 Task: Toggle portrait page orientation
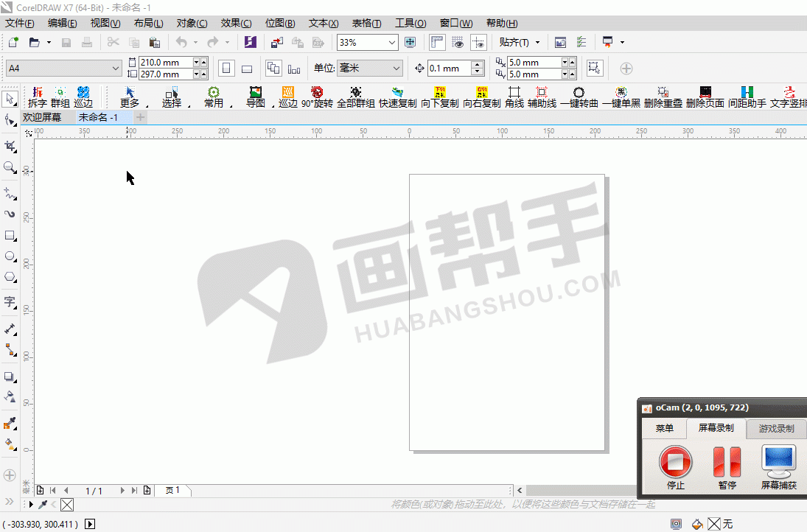click(x=226, y=69)
